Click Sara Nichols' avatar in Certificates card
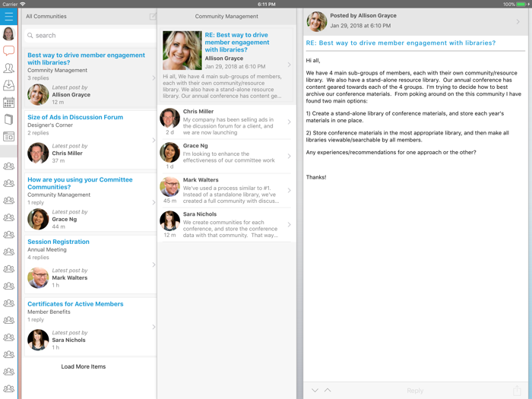532x399 pixels. click(x=38, y=340)
